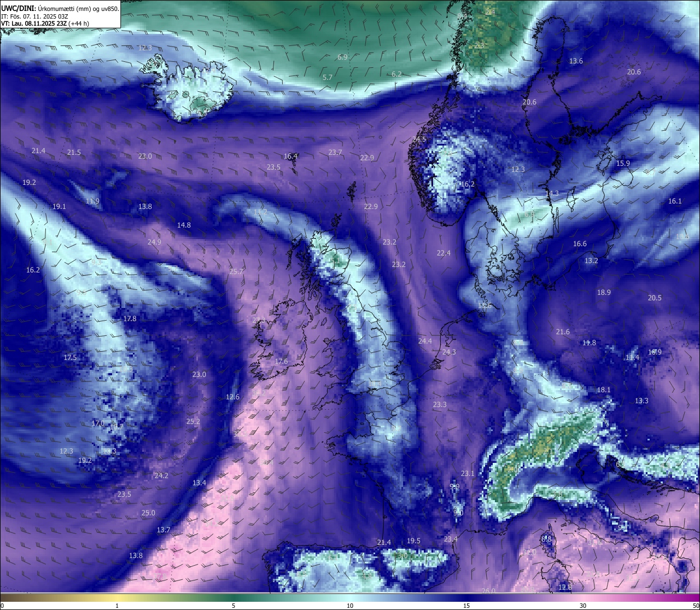The image size is (700, 610).
Task: Click the 13.7 value on the map
Action: click(164, 530)
